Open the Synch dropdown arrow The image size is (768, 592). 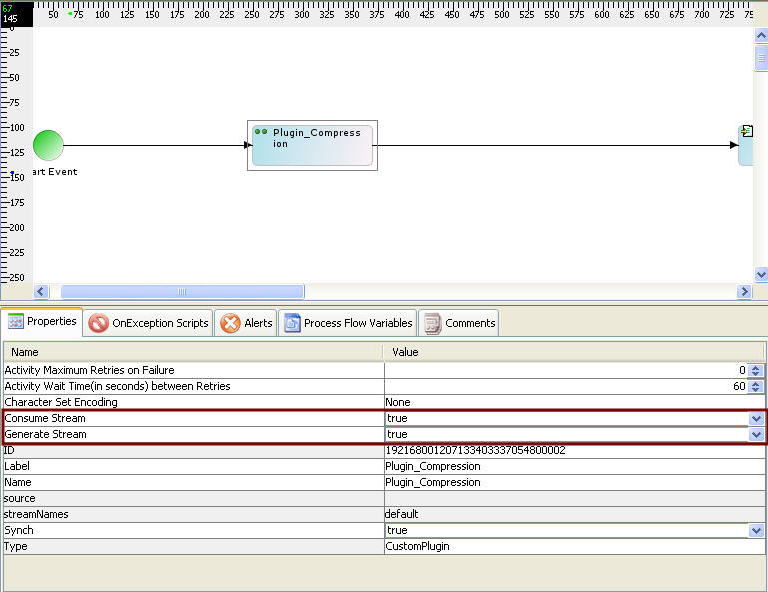(756, 530)
